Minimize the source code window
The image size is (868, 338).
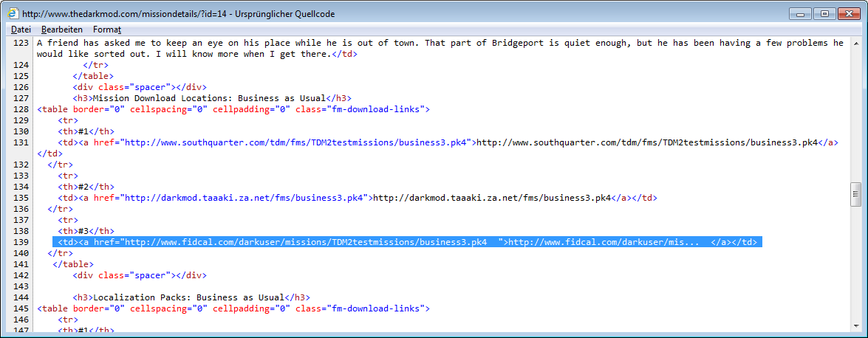(x=799, y=13)
